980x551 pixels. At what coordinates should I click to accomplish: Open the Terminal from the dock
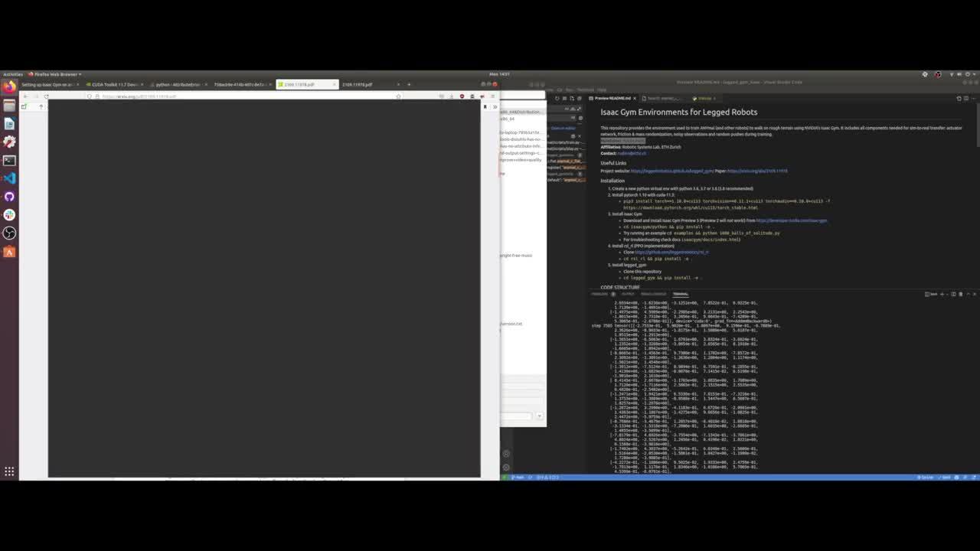coord(9,160)
